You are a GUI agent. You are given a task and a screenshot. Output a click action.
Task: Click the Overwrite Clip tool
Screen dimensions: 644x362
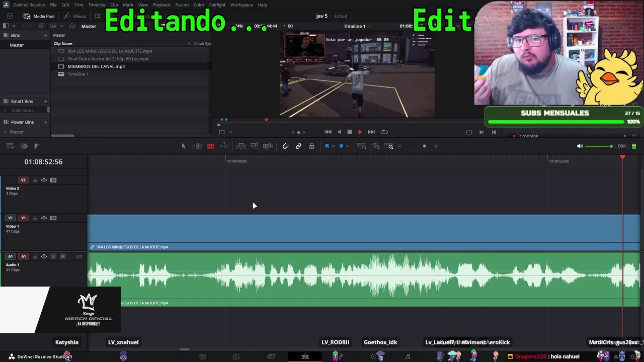[255, 146]
